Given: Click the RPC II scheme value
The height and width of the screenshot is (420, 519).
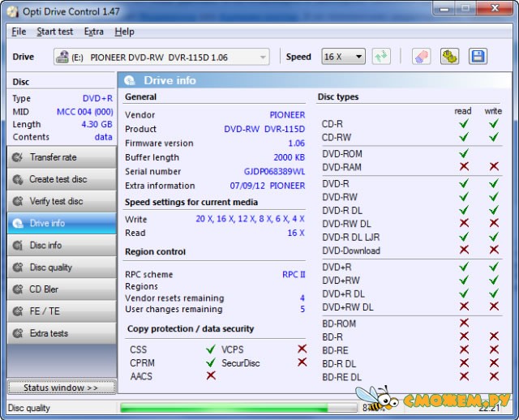Looking at the screenshot, I should [x=294, y=275].
